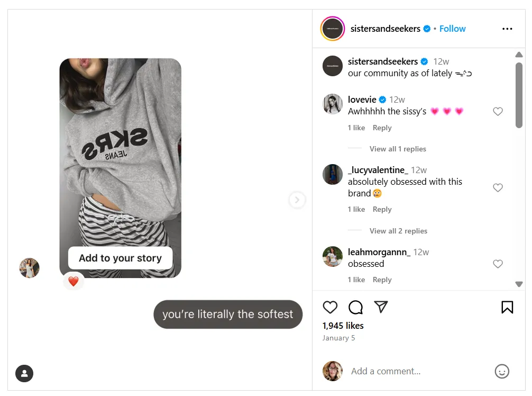Screen dimensions: 532x396
Task: Open leahmorgannn_ profile from username
Action: 379,252
